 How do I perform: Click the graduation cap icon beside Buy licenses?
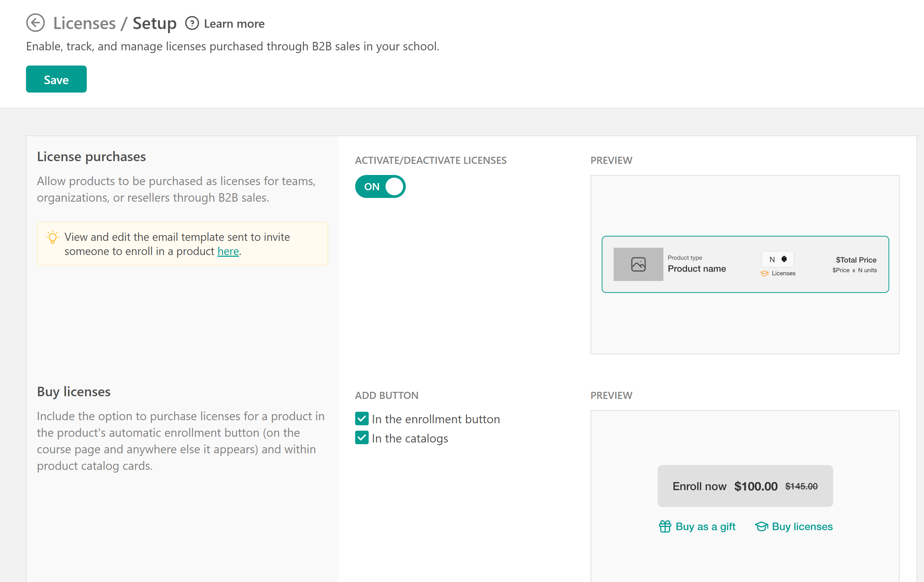point(761,526)
